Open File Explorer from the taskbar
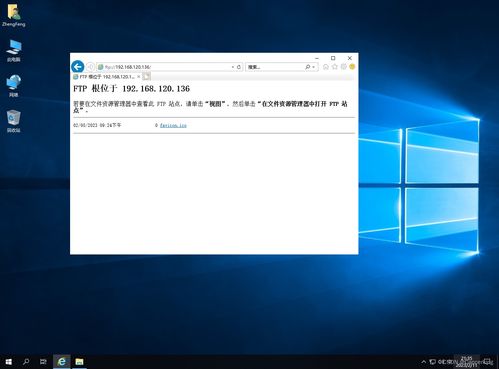Image resolution: width=499 pixels, height=369 pixels. point(79,362)
